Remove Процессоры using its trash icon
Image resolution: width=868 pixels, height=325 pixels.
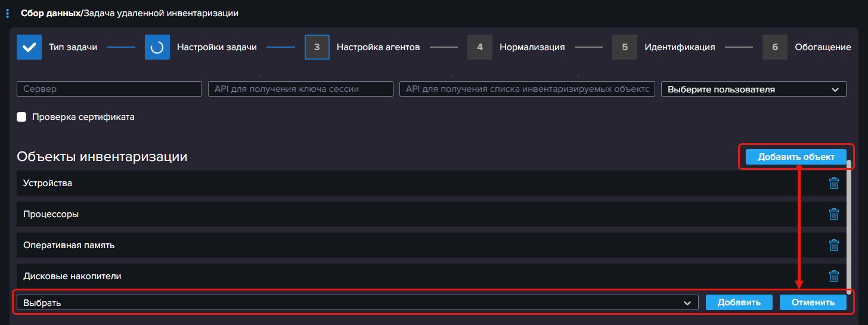tap(834, 214)
